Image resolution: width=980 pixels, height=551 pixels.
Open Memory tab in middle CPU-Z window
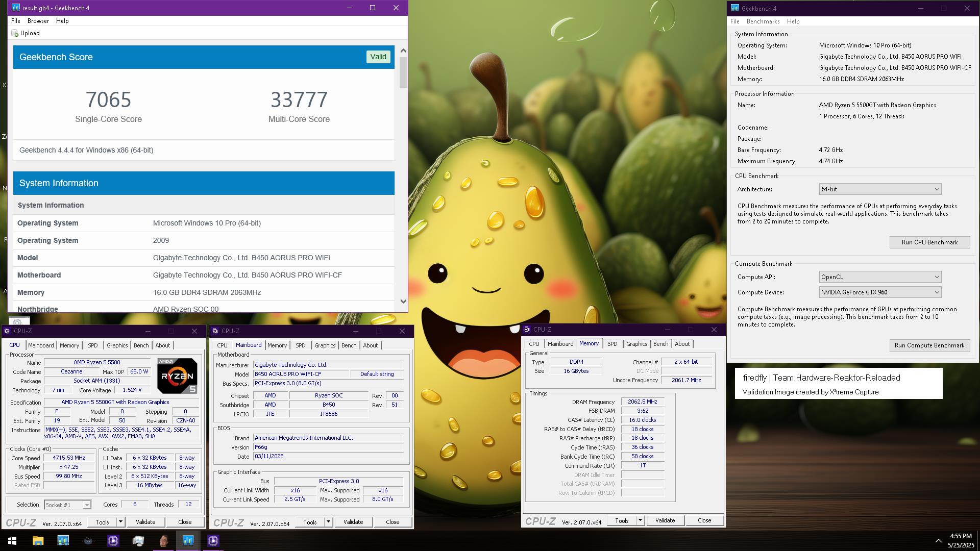(277, 345)
